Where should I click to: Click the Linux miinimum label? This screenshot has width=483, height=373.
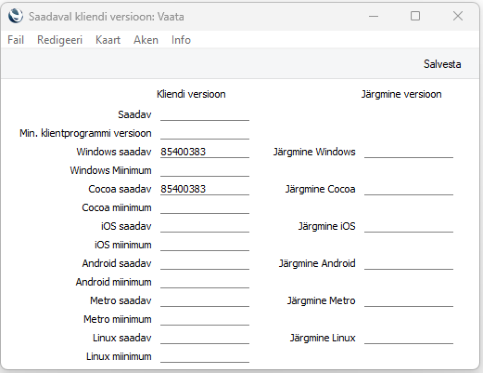coord(119,357)
